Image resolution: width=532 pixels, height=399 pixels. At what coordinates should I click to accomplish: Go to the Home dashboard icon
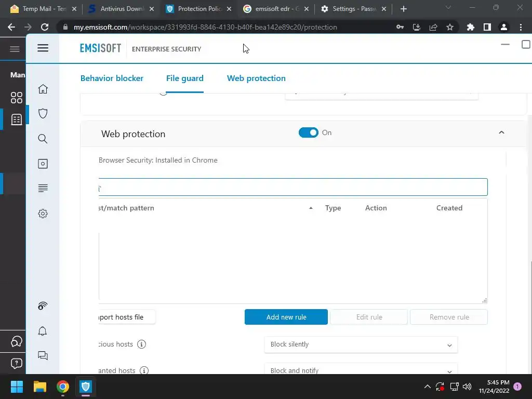pos(43,89)
